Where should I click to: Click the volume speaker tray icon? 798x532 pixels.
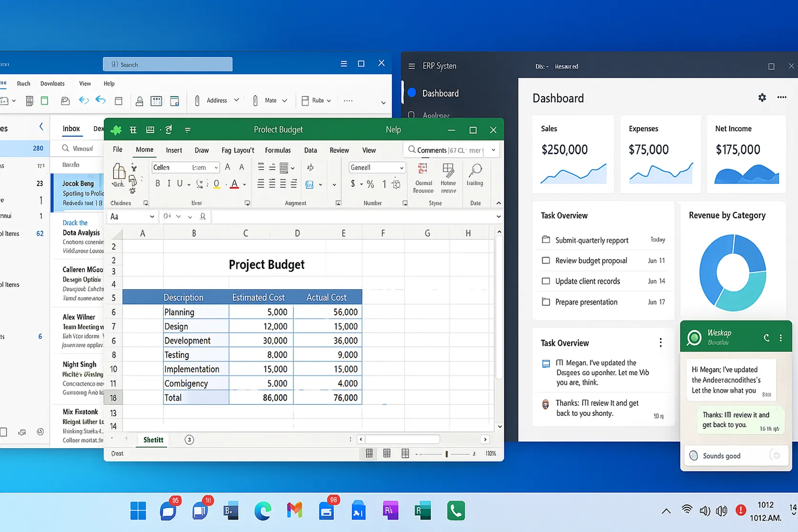point(705,511)
